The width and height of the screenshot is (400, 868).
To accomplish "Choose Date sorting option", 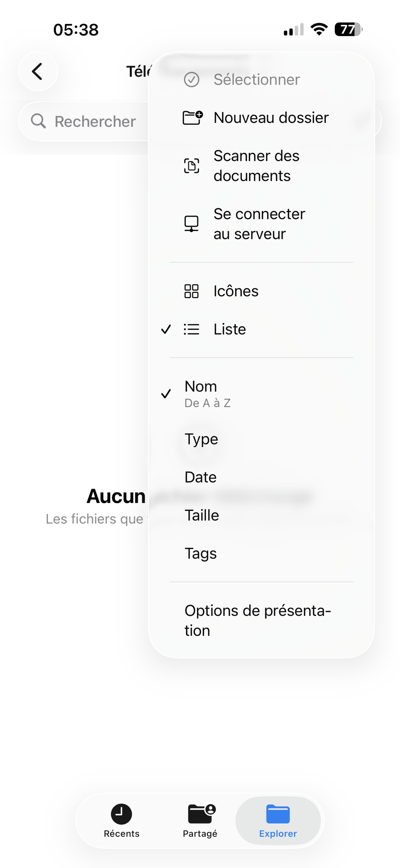I will (200, 477).
